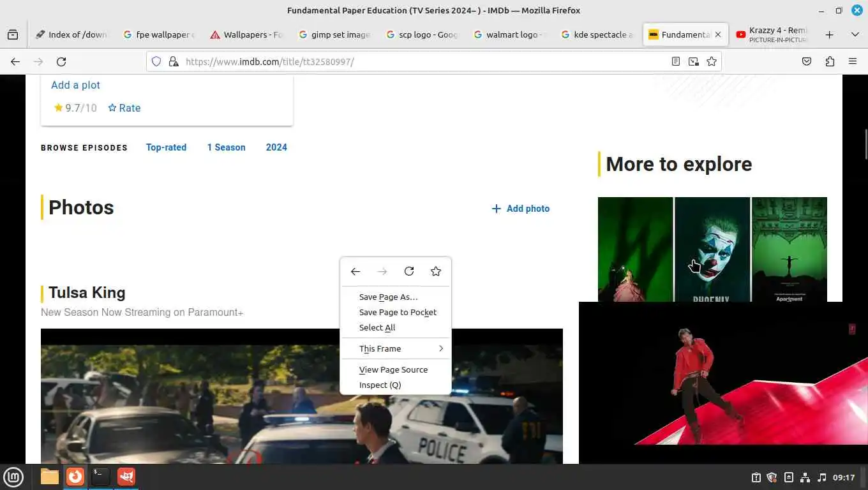The width and height of the screenshot is (868, 490).
Task: Switch to the Krazzy 4 YouTube tab
Action: 772,34
